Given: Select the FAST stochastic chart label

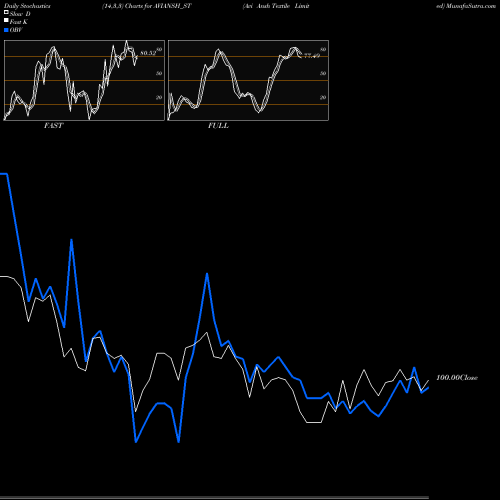Looking at the screenshot, I should (x=53, y=125).
